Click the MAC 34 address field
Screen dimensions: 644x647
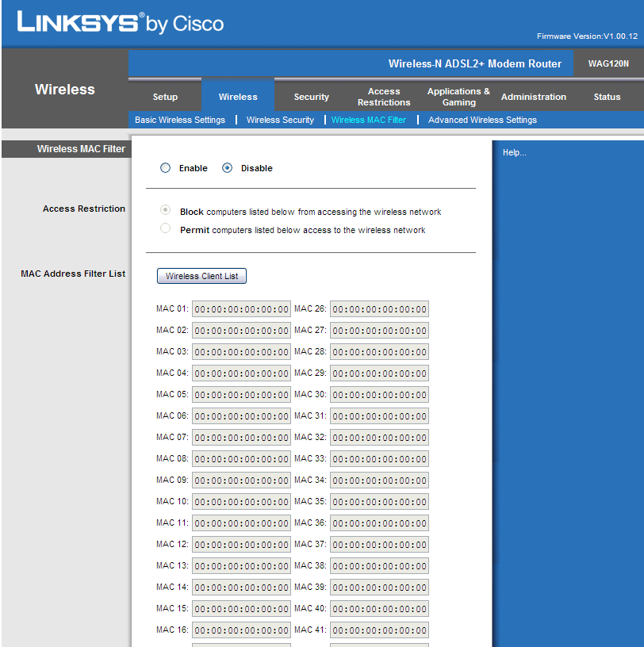[379, 480]
